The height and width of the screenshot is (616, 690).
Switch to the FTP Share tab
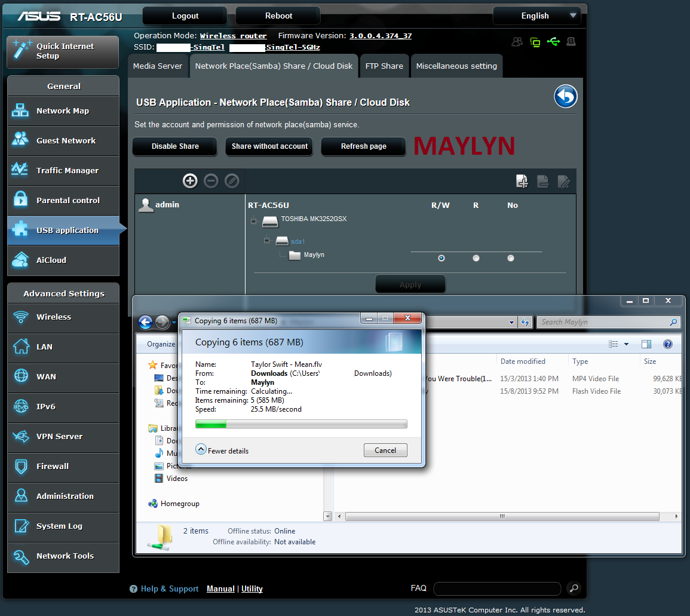(x=384, y=66)
